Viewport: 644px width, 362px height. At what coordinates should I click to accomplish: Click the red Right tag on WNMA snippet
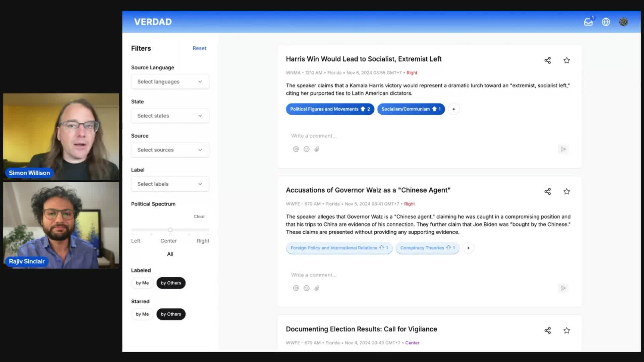click(412, 73)
